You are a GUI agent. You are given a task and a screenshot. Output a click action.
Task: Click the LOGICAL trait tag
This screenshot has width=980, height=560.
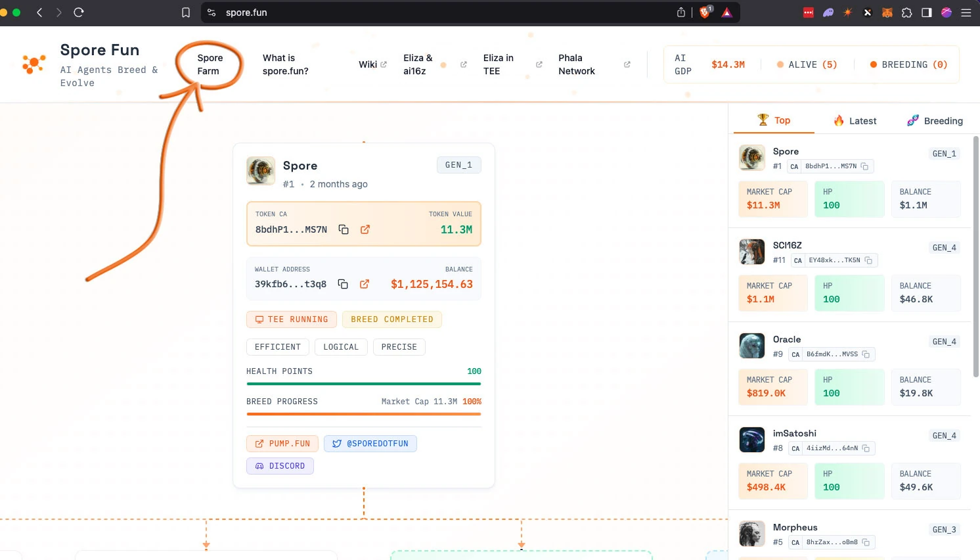tap(341, 347)
